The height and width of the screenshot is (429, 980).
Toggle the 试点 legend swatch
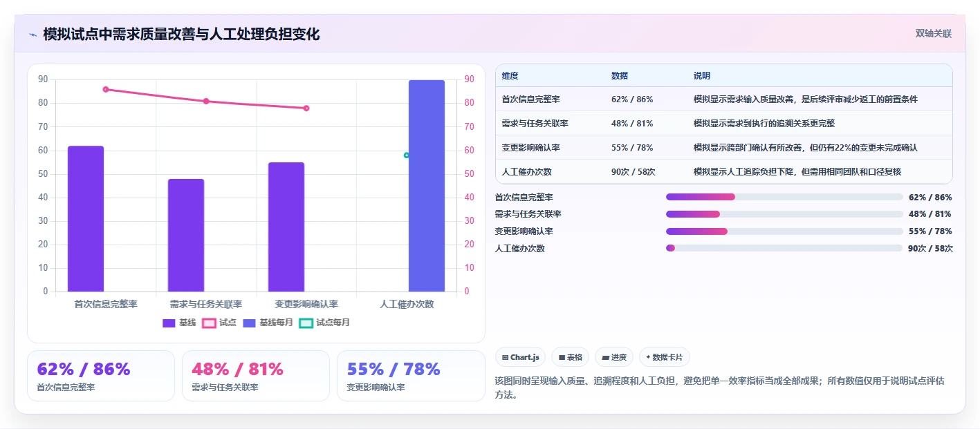click(209, 323)
